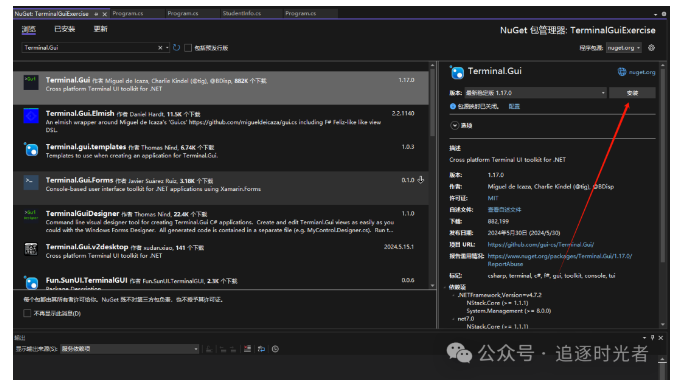Viewport: 679px width, 383px height.
Task: Switch to the Installed tab
Action: pos(65,29)
